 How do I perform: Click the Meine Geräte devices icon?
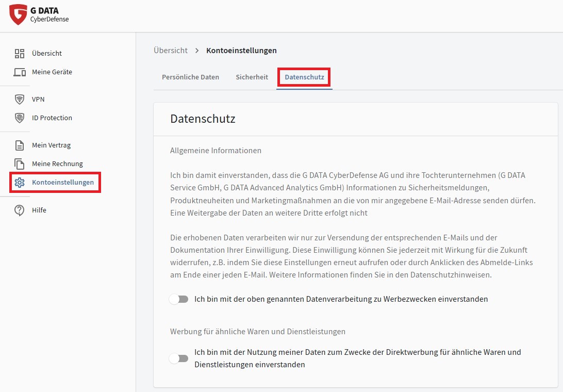click(x=20, y=72)
